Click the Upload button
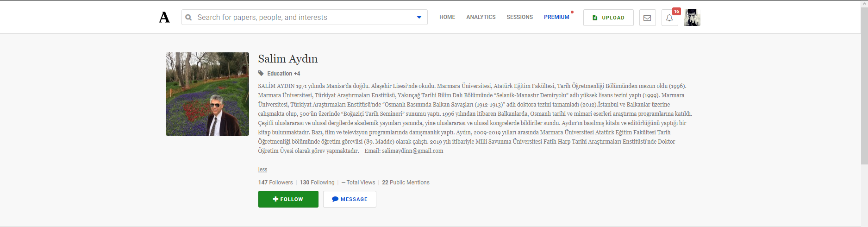This screenshot has height=227, width=868. (608, 18)
